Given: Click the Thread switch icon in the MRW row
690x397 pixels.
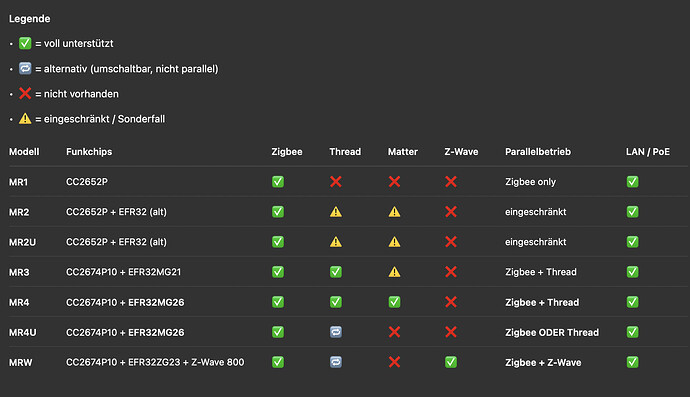Looking at the screenshot, I should coord(336,362).
